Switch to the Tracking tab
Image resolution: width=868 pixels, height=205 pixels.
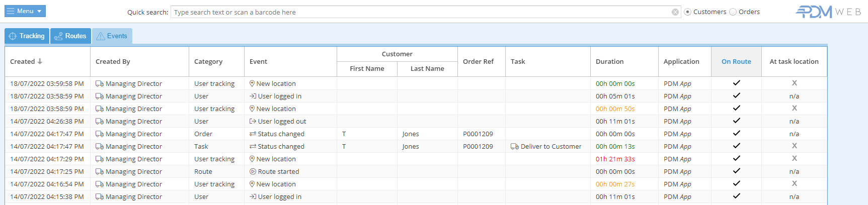(27, 36)
